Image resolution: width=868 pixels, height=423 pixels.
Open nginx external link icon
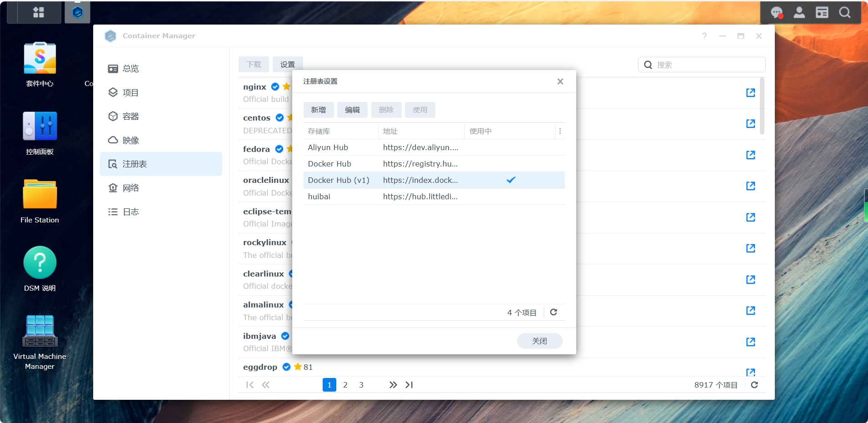pos(751,93)
